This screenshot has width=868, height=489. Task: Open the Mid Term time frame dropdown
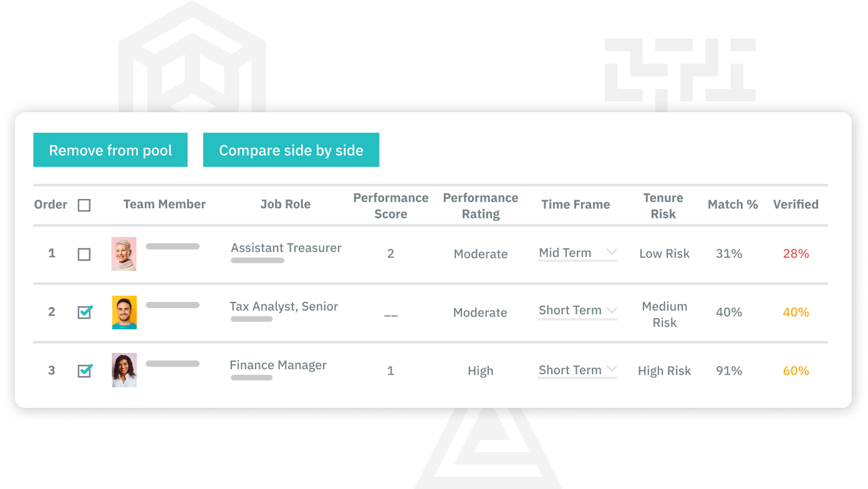click(577, 252)
